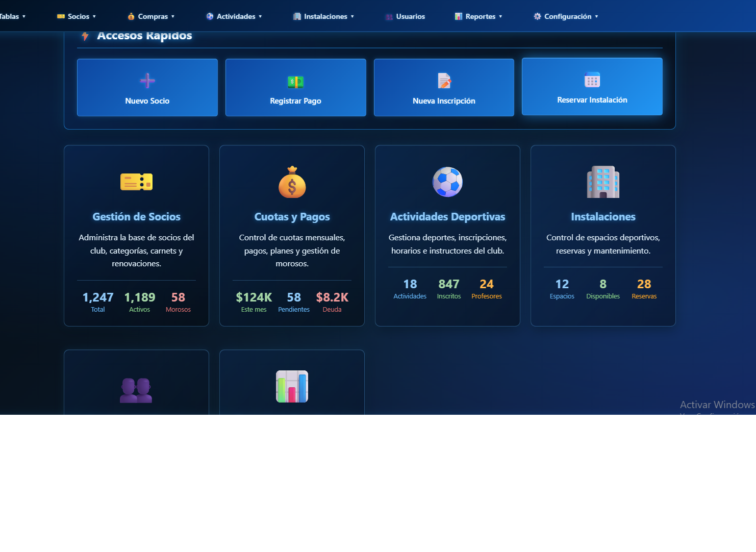Image resolution: width=756 pixels, height=552 pixels.
Task: Expand the Configuración dropdown
Action: [566, 16]
